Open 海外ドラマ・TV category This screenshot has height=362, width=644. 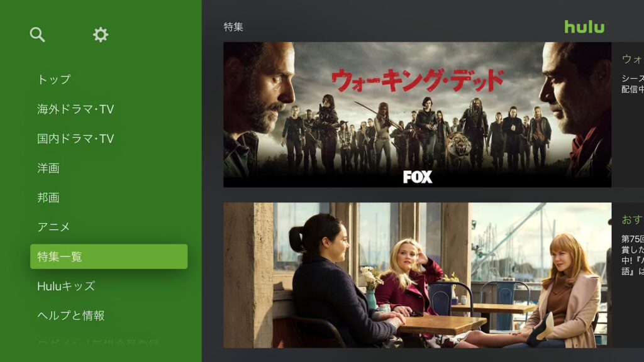click(x=75, y=109)
